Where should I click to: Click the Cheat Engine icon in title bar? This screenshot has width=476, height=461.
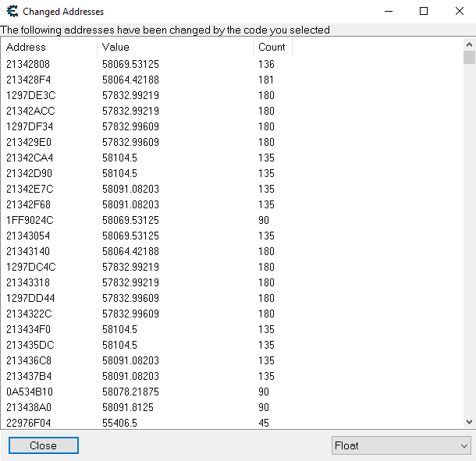pyautogui.click(x=12, y=12)
